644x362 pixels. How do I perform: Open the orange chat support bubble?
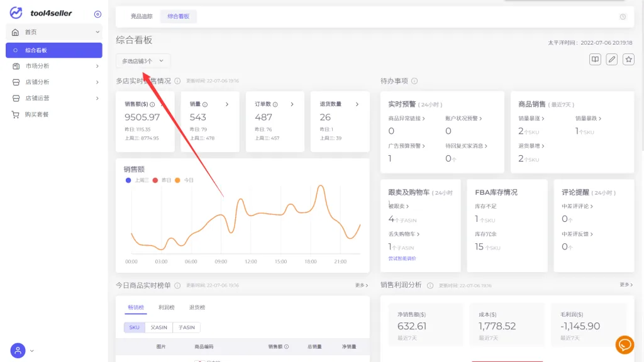pos(625,345)
